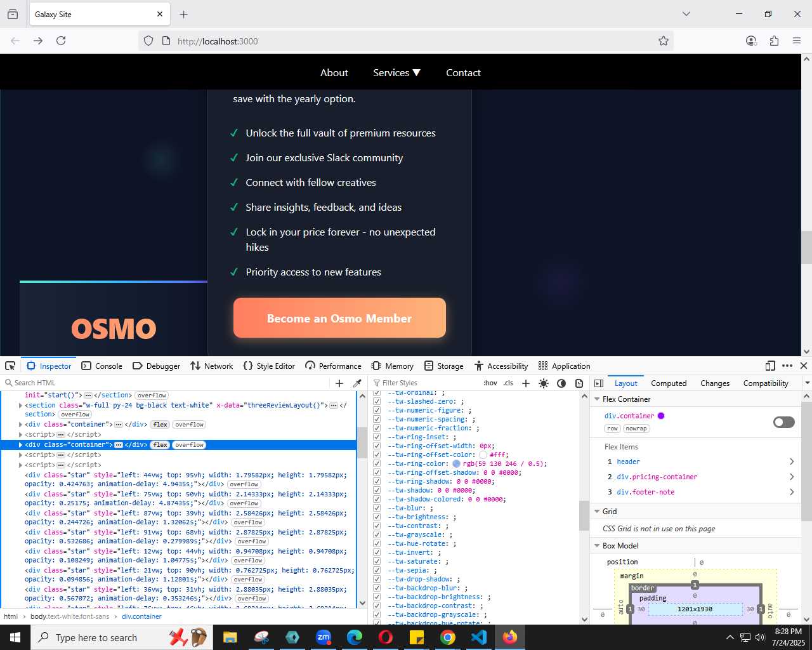Open the Windows Start menu
This screenshot has width=812, height=650.
(15, 637)
